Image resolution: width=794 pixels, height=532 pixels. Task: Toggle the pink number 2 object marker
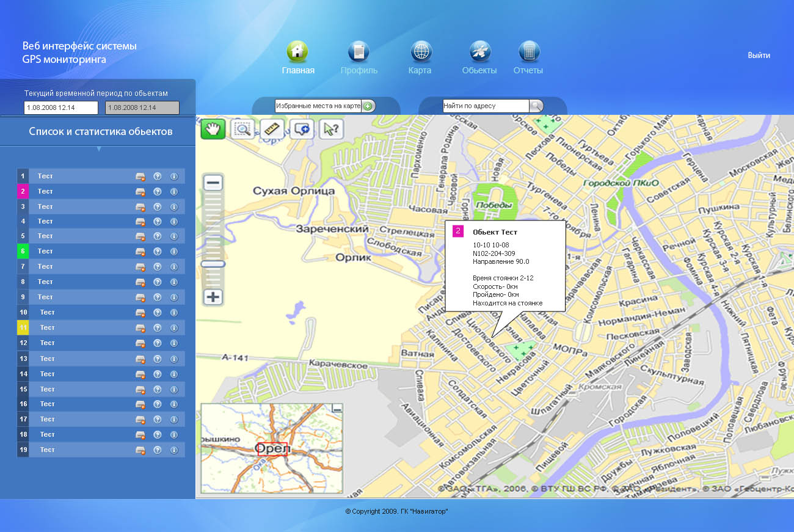point(23,191)
